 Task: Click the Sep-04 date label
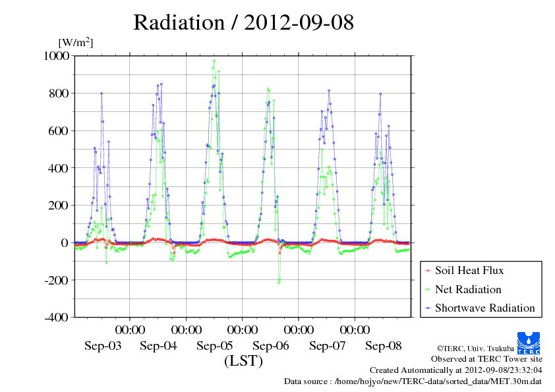[158, 346]
